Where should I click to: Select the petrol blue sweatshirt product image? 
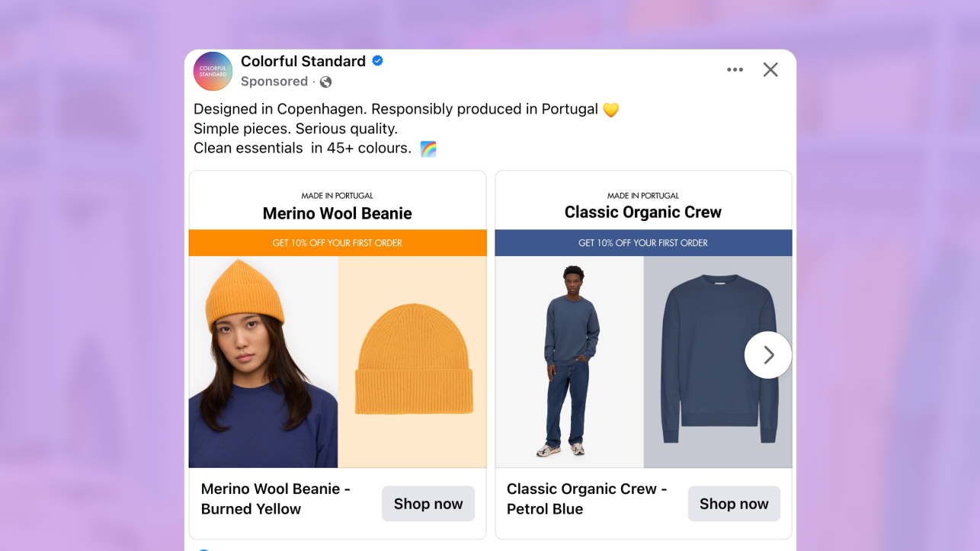718,362
